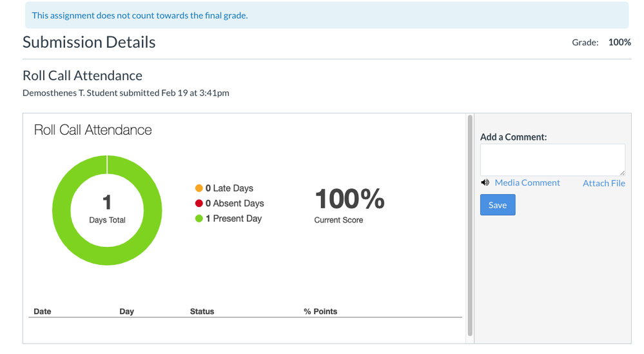Open the Attach File link
The image size is (644, 354).
point(603,184)
